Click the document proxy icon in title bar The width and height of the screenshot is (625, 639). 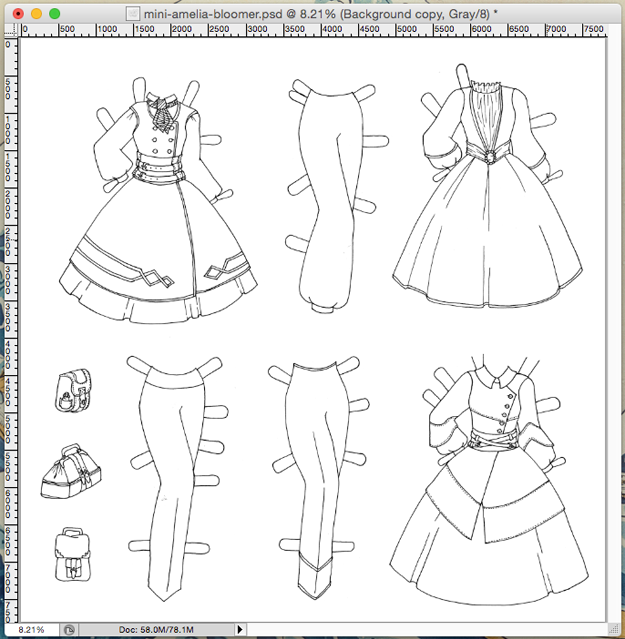tap(132, 14)
